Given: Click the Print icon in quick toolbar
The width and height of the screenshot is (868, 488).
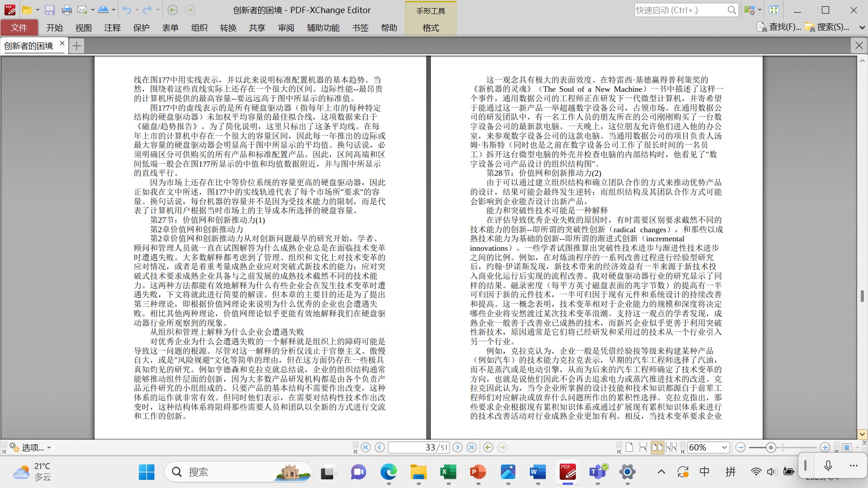Looking at the screenshot, I should 66,10.
